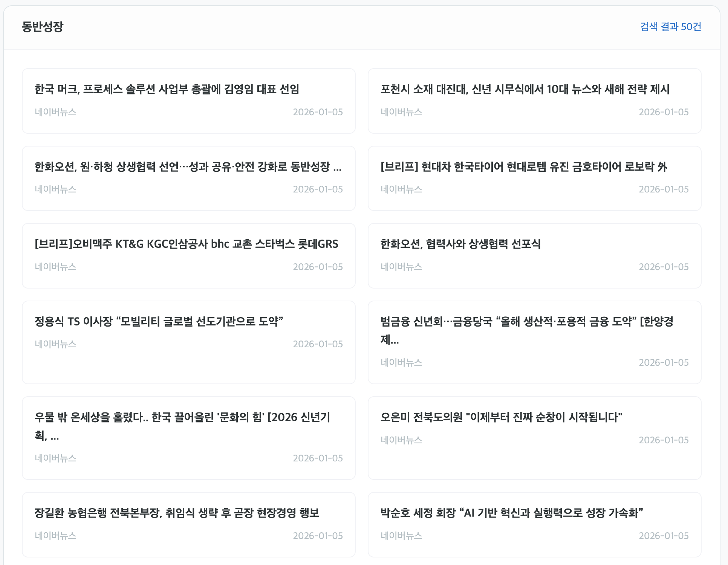Click the 오은미 전북도의원 headline
The width and height of the screenshot is (728, 565).
tap(501, 417)
